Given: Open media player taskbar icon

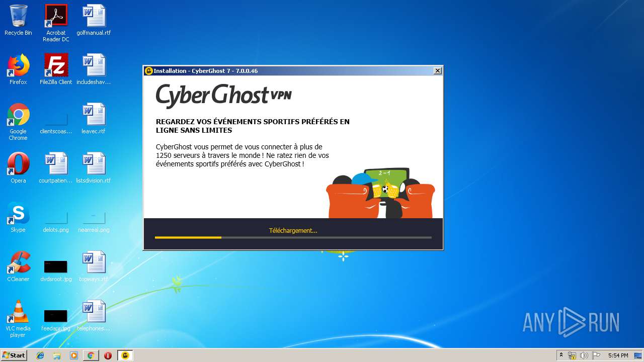Looking at the screenshot, I should click(x=74, y=355).
